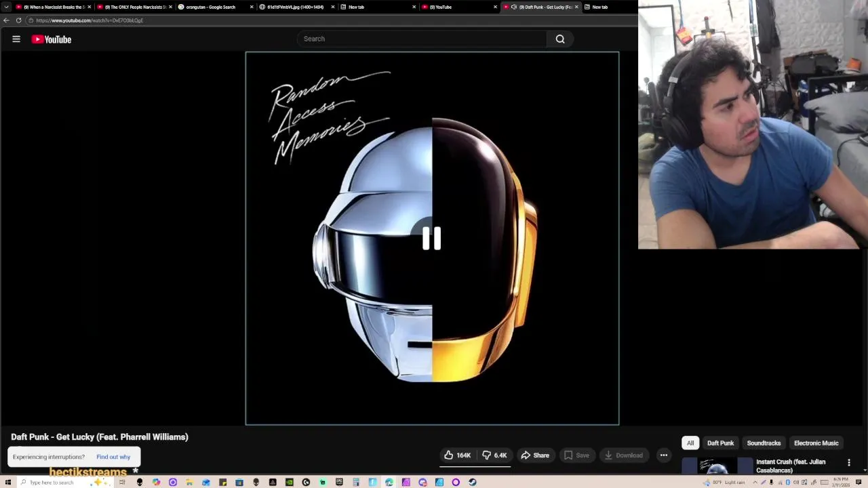Screen dimensions: 868x488
Task: Click the magnifier search button
Action: pos(560,39)
